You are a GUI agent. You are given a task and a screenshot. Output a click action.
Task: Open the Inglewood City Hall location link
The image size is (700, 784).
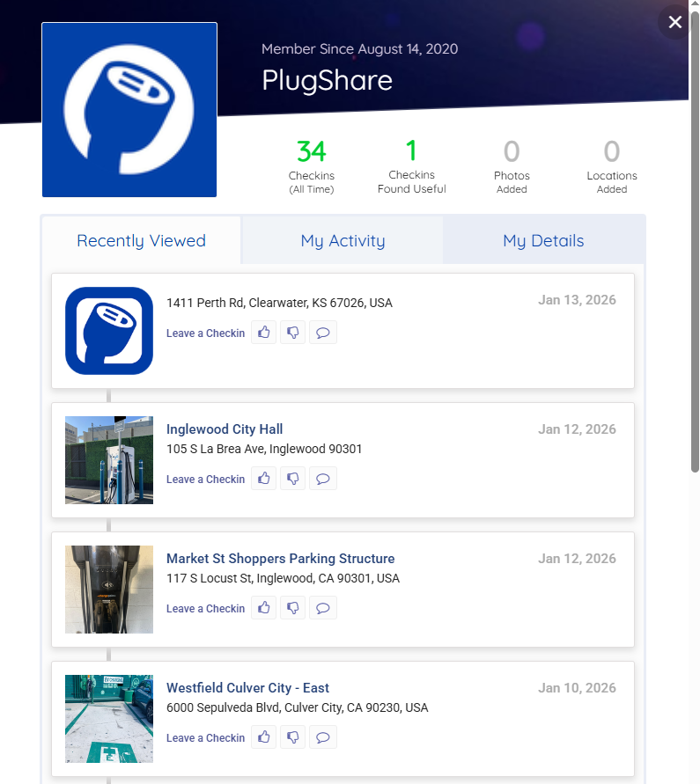click(225, 429)
